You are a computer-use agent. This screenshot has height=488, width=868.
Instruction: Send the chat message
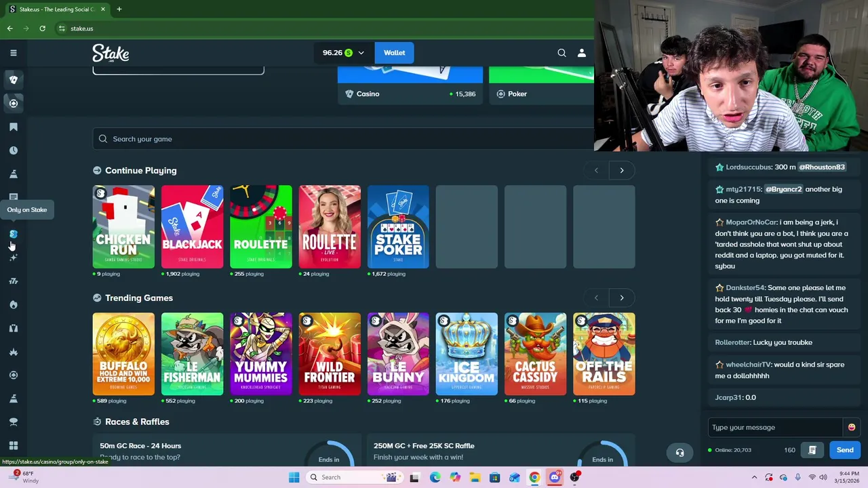844,450
